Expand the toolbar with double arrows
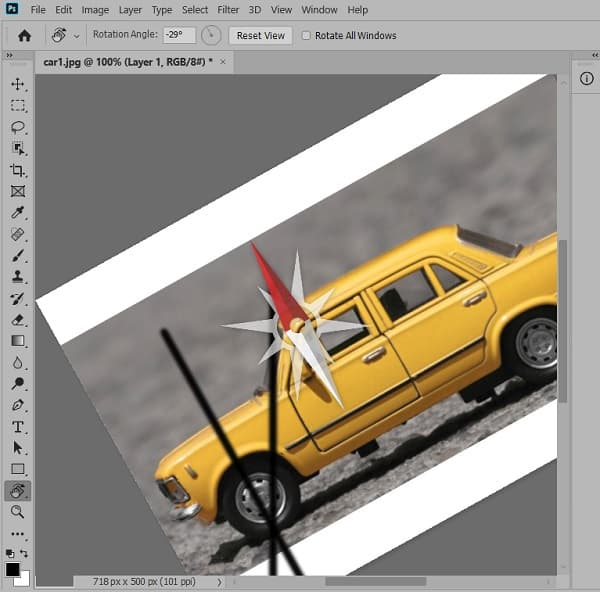The image size is (600, 592). click(x=9, y=55)
